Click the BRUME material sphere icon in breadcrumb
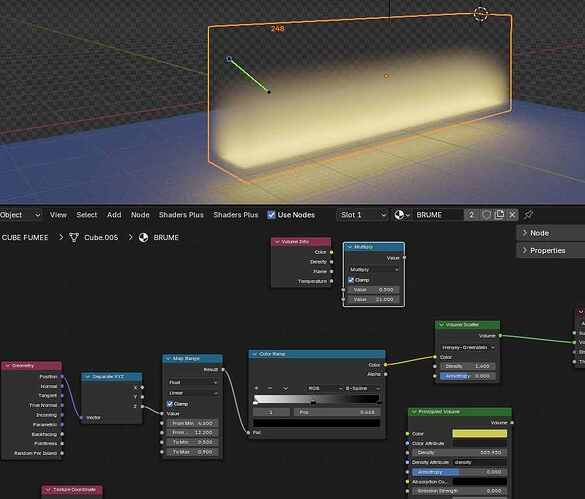 pos(143,237)
